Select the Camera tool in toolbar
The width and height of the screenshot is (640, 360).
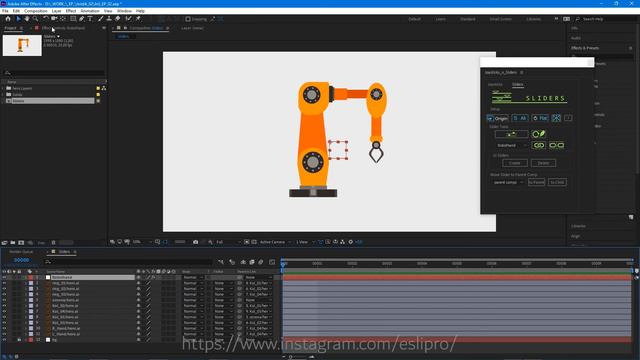coord(54,19)
